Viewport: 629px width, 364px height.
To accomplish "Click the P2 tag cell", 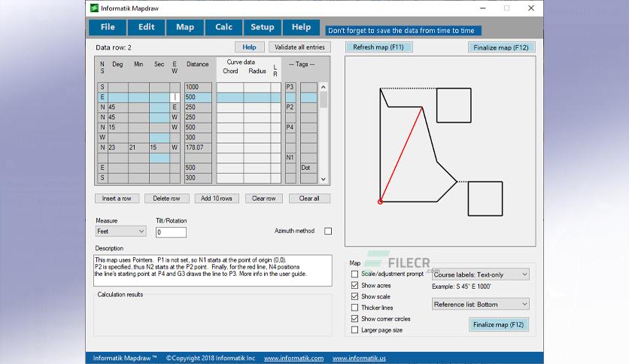I will pos(290,107).
